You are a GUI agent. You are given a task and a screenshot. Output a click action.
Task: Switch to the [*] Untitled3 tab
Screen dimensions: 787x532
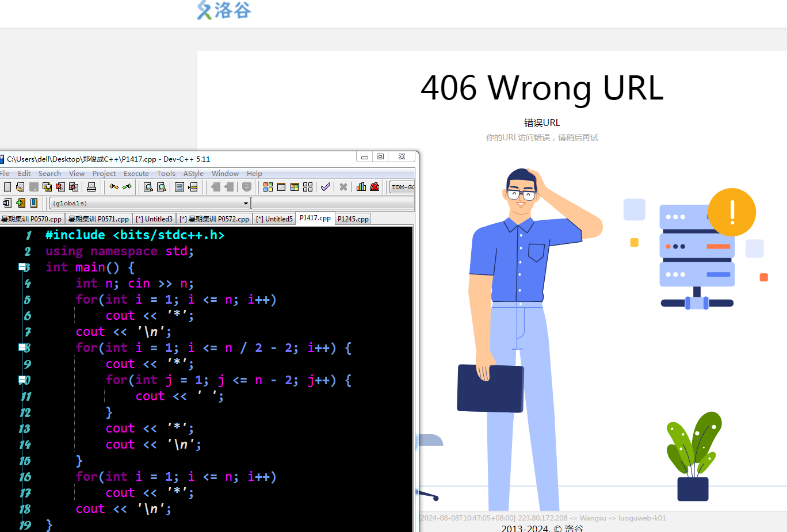[154, 219]
